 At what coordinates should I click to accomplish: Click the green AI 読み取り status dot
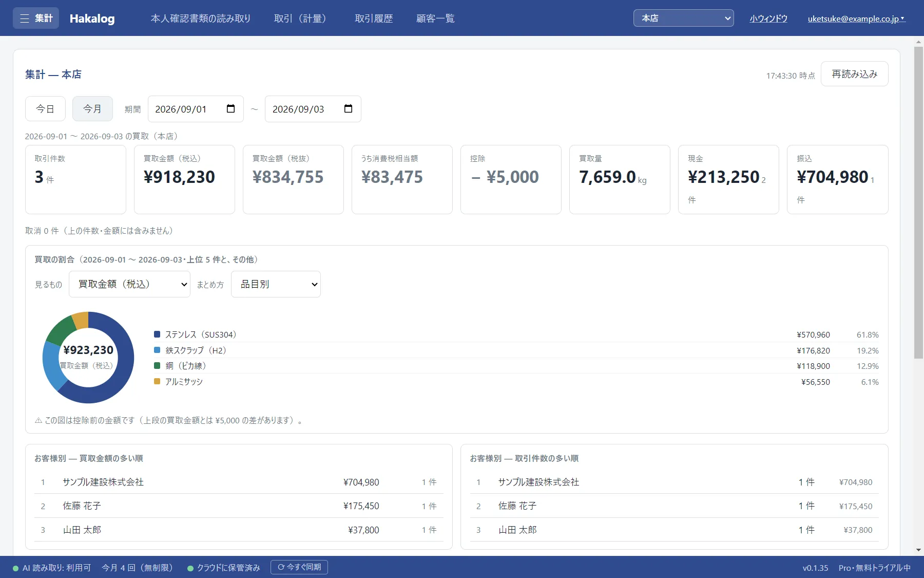click(16, 568)
